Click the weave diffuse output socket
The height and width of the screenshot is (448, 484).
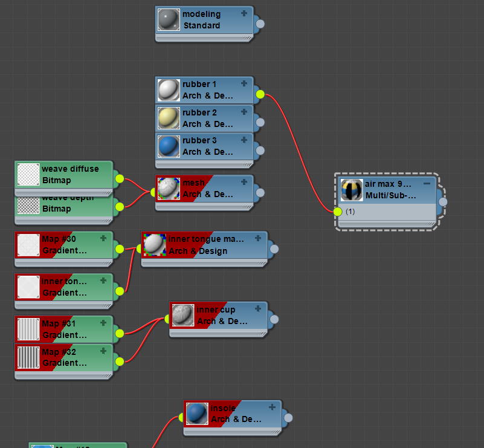[120, 179]
